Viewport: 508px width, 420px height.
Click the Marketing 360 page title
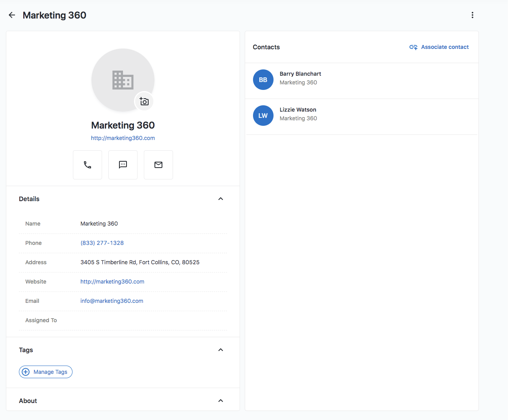tap(54, 15)
